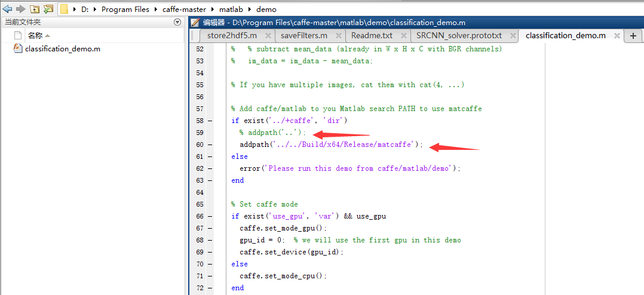The width and height of the screenshot is (644, 295).
Task: Go back with the blue back arrow
Action: click(7, 8)
